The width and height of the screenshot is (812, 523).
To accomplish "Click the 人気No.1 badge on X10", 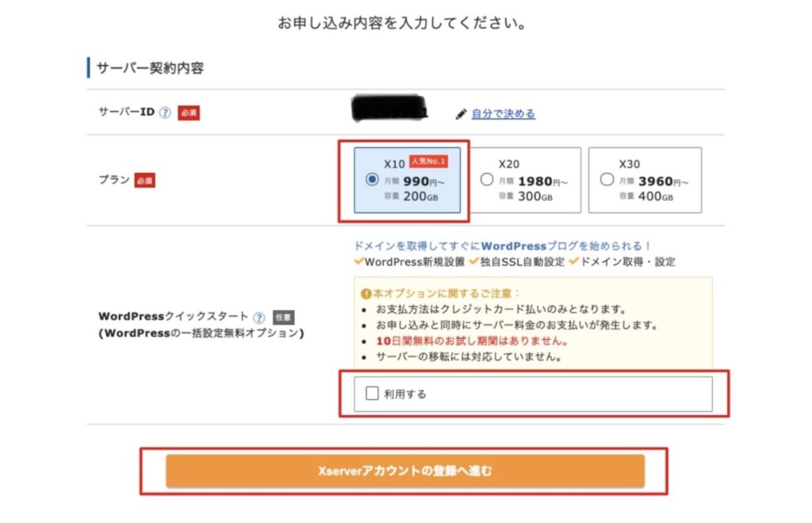I will 428,161.
